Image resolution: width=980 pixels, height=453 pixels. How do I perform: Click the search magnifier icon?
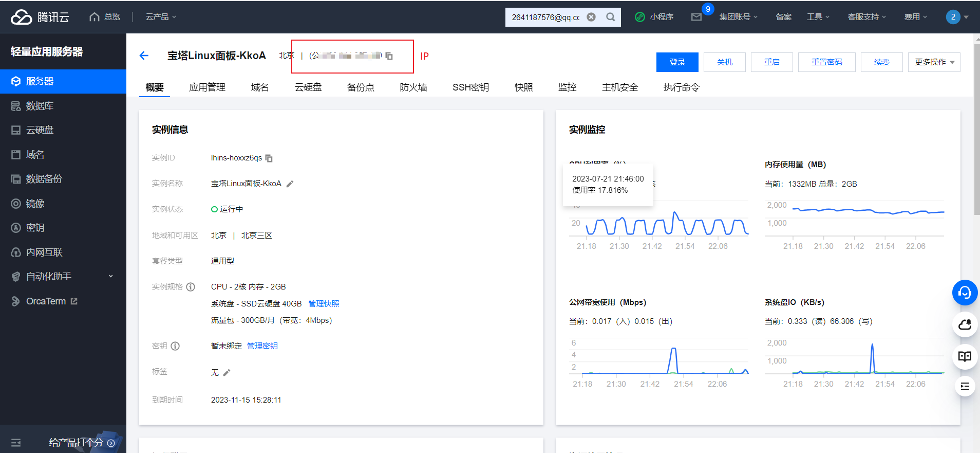click(610, 17)
